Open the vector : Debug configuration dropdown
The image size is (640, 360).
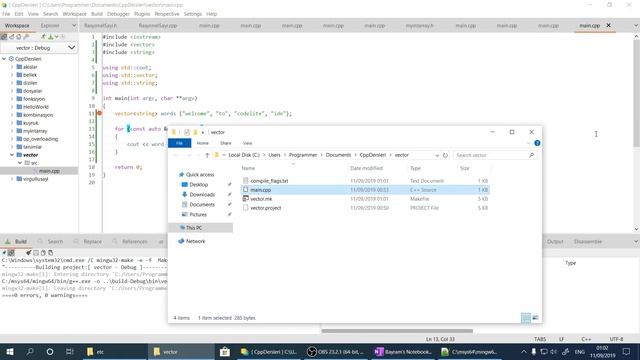tap(39, 48)
